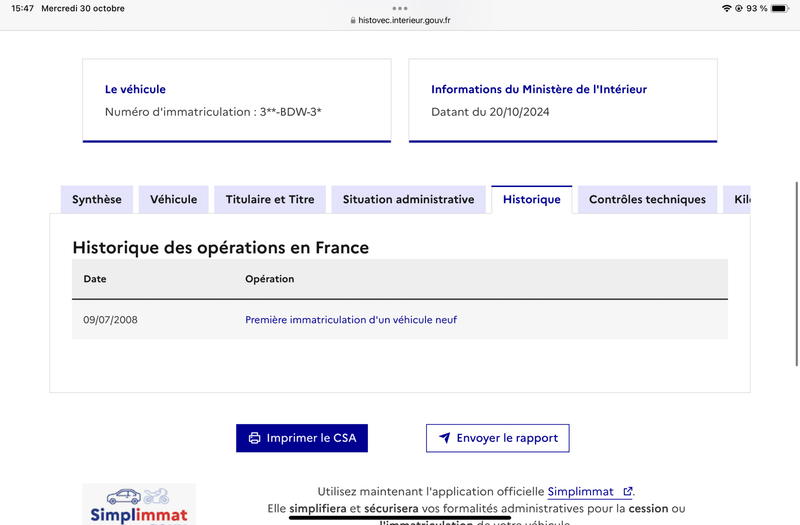
Task: Open the Titulaire et Titre tab
Action: [x=270, y=199]
